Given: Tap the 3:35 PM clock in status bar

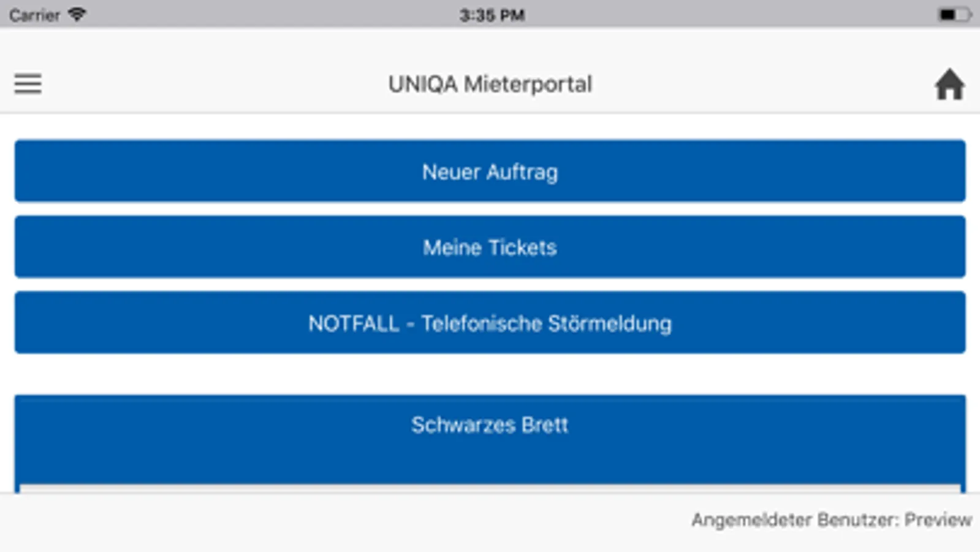Looking at the screenshot, I should tap(492, 15).
